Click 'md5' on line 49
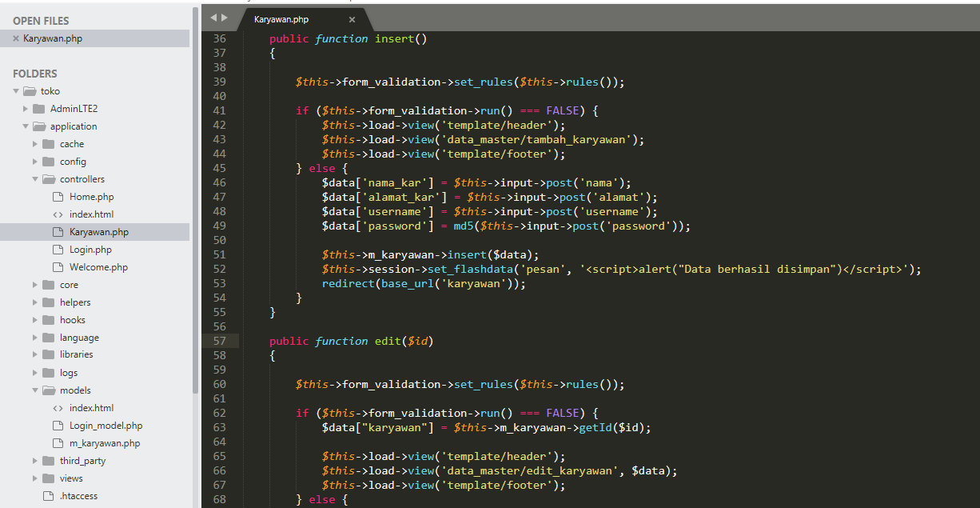Viewport: 980px width, 508px height. pyautogui.click(x=464, y=226)
